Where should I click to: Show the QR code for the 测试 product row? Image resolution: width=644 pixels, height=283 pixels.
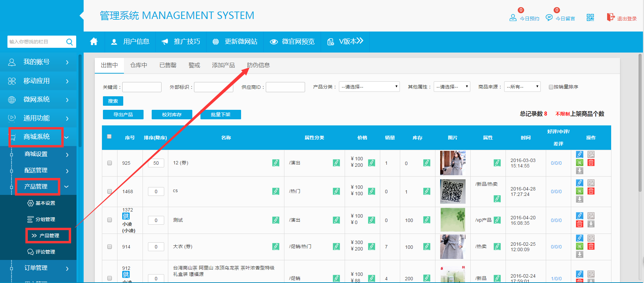(591, 216)
